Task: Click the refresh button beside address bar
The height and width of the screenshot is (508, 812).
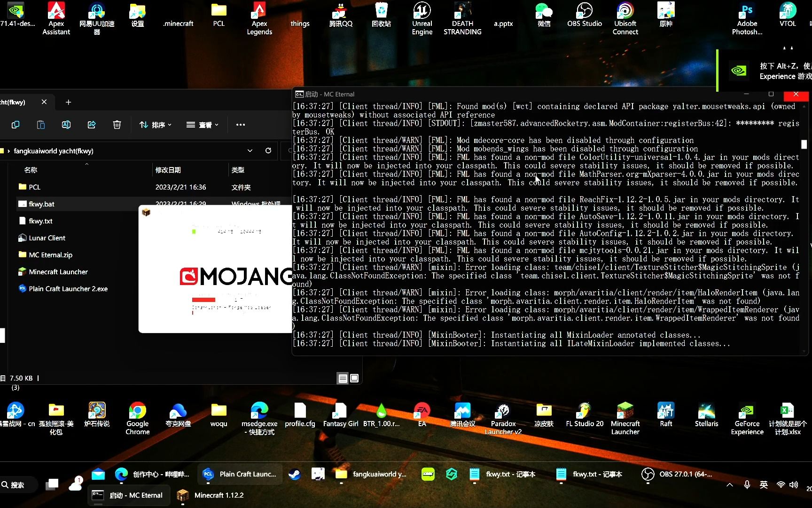Action: pyautogui.click(x=268, y=151)
